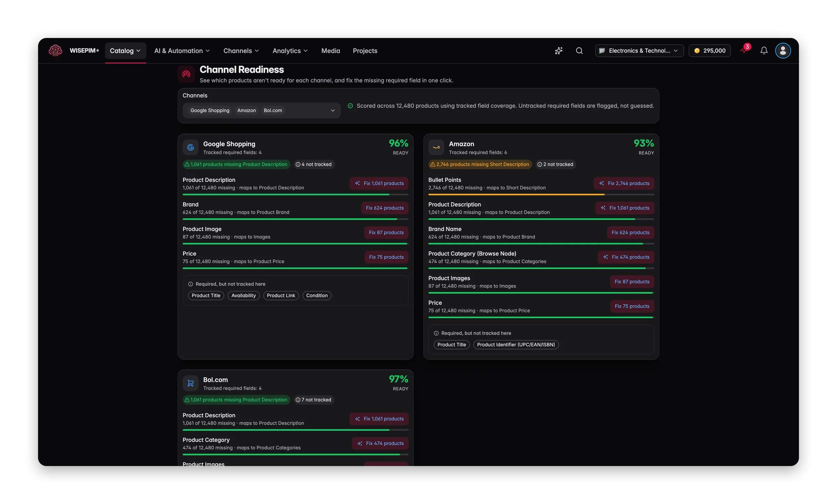The height and width of the screenshot is (504, 837).
Task: Click the info icon in Google Shopping untracked box
Action: tap(190, 284)
